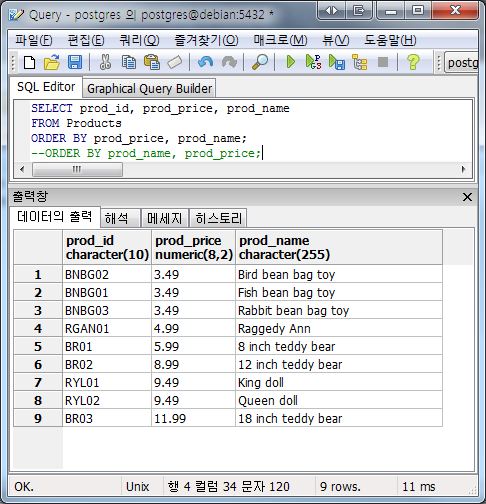The width and height of the screenshot is (486, 504).
Task: Open the 매크로(M) menu
Action: point(280,40)
